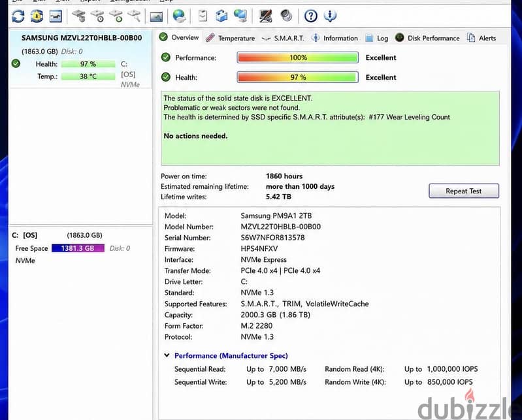This screenshot has width=522, height=420.
Task: Click the Repeat Test button
Action: (x=464, y=191)
